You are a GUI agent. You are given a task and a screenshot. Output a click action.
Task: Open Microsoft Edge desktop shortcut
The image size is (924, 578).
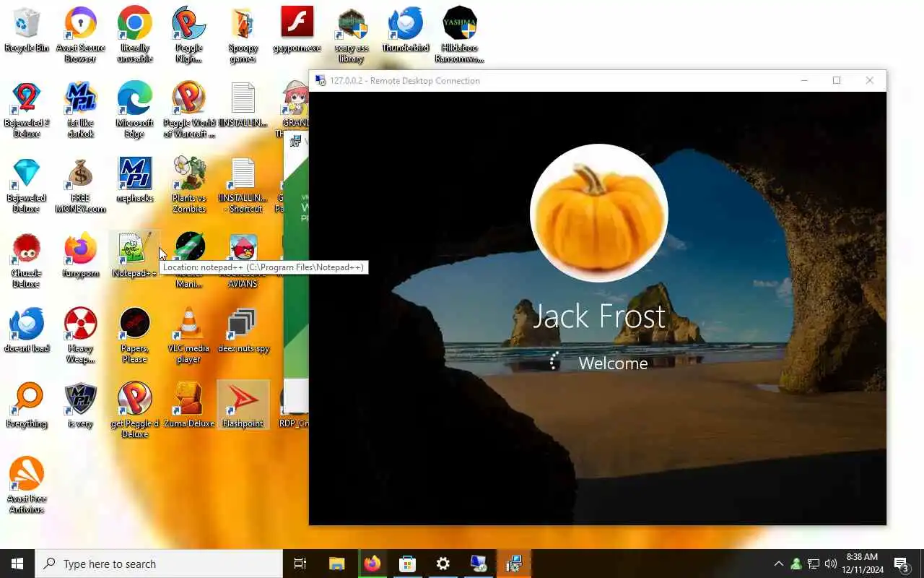[134, 110]
